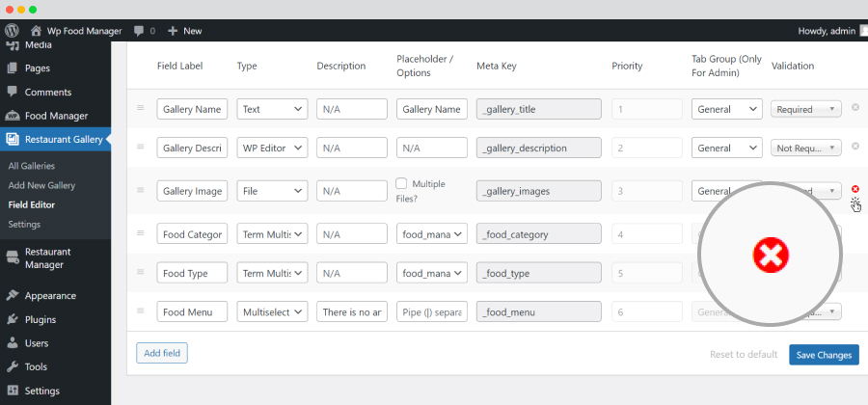Click the Pages sidebar icon
Screen dimensions: 868x405
click(13, 68)
